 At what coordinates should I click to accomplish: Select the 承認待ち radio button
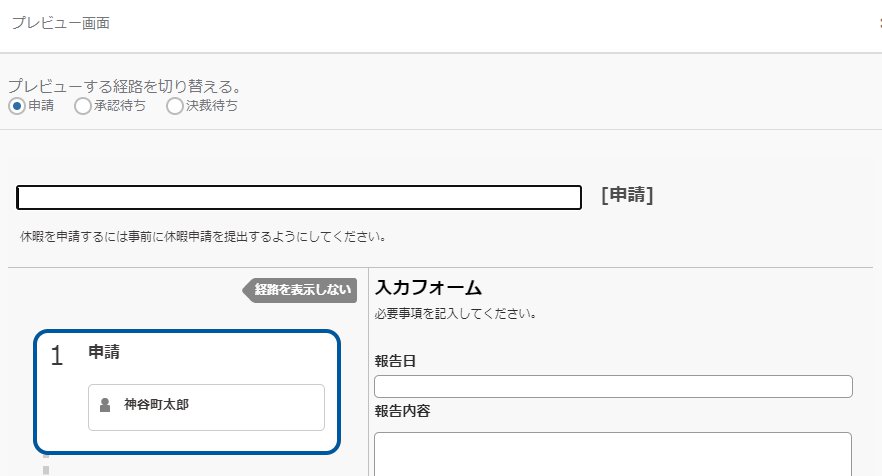coord(83,106)
